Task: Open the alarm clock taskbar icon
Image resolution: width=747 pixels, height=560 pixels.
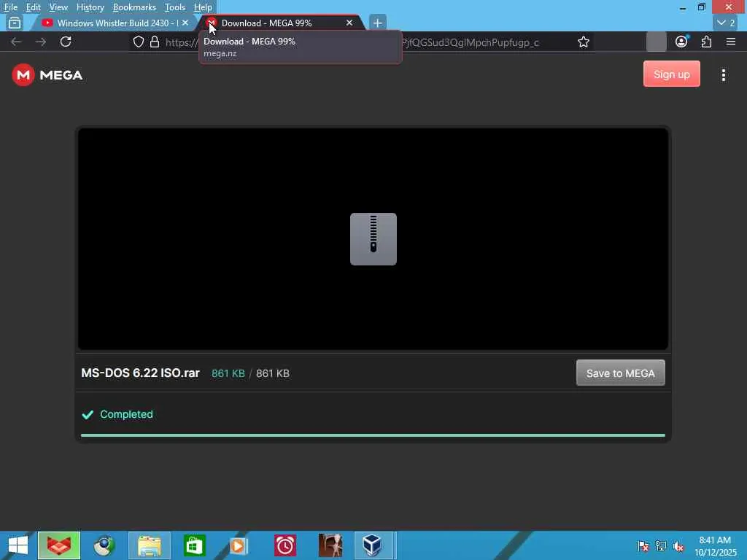Action: click(x=285, y=545)
